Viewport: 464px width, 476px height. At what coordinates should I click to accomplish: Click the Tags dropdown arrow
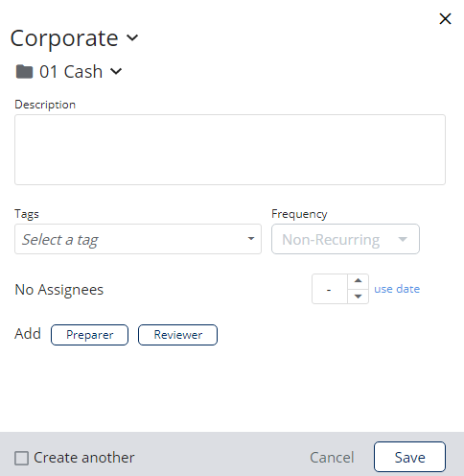tap(251, 239)
